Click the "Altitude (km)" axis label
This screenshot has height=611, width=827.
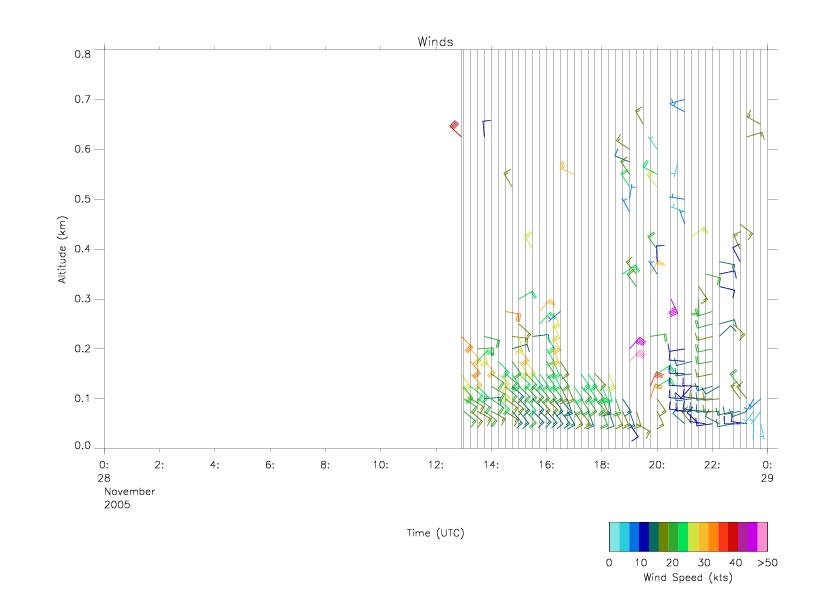(x=62, y=249)
